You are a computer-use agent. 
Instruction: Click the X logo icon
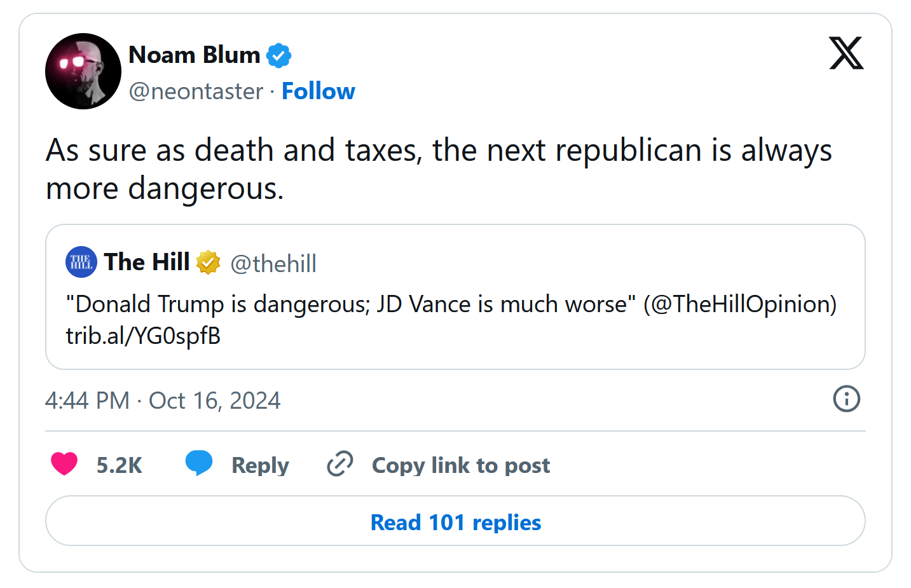tap(846, 53)
